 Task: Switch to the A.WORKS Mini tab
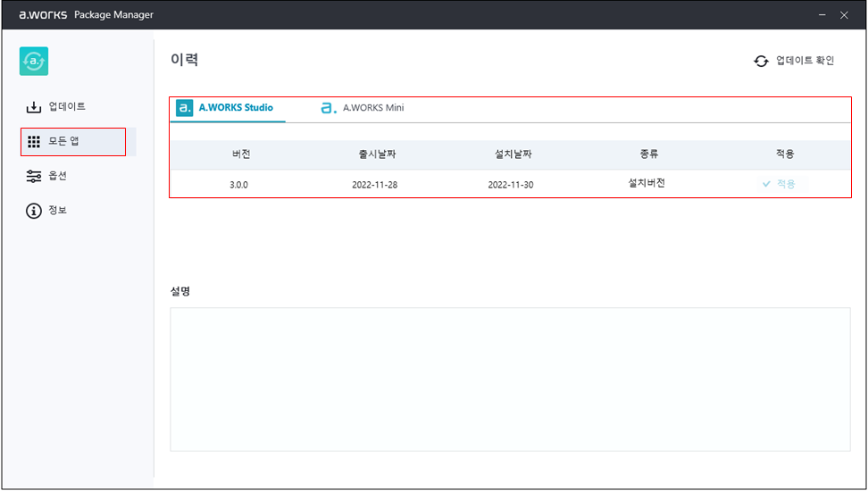pos(363,109)
